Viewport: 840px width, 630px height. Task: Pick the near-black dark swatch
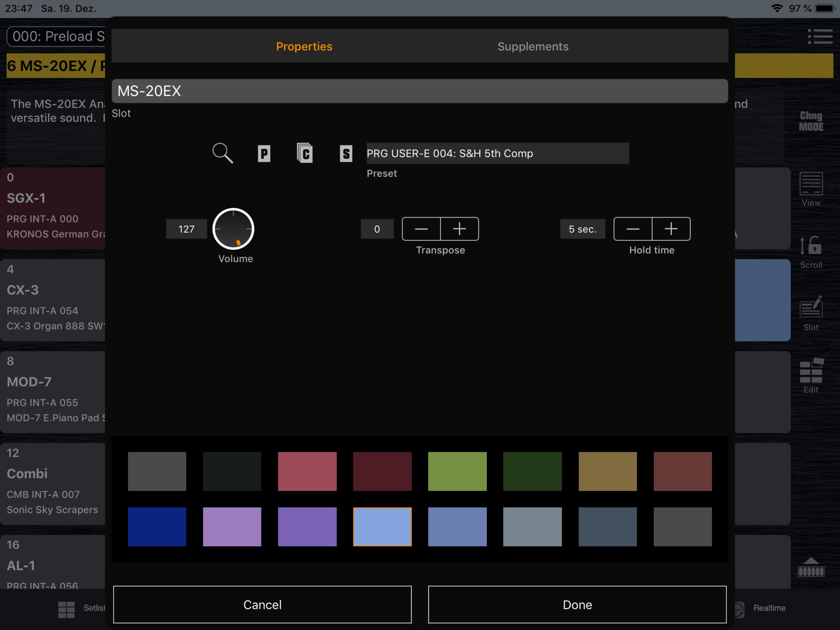232,471
